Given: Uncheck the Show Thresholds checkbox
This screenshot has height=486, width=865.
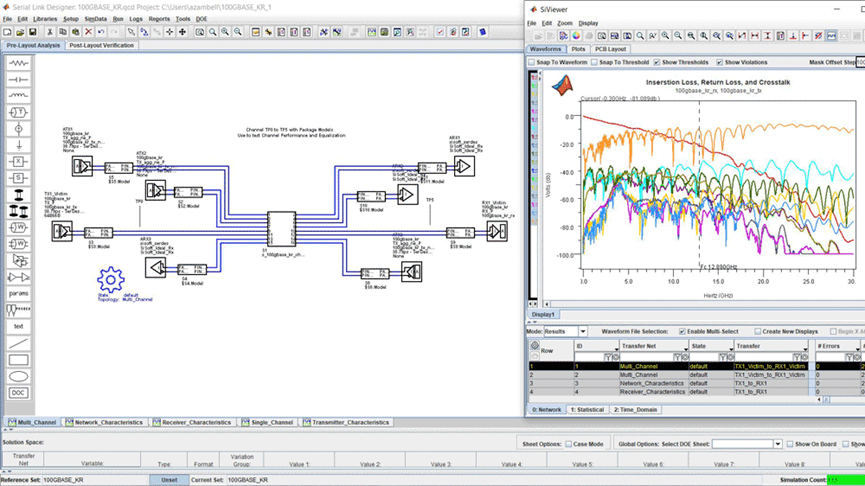Looking at the screenshot, I should coord(656,62).
